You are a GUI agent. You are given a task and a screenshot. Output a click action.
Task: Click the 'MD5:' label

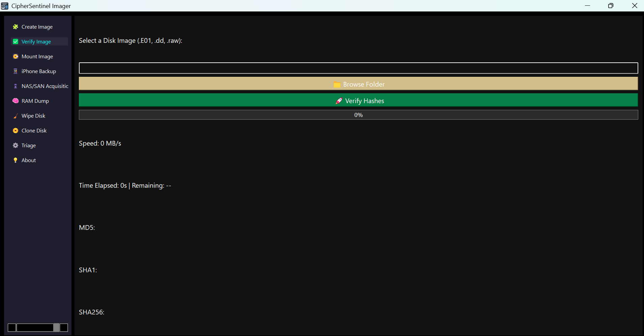(x=87, y=227)
